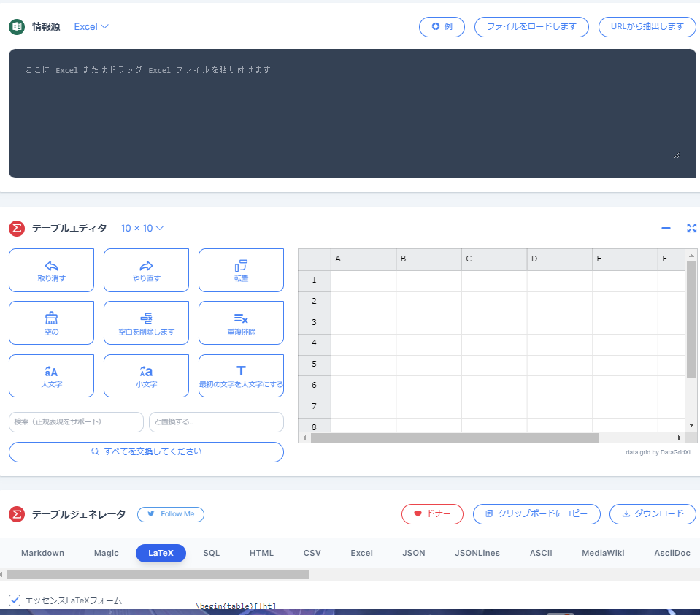Switch to the SQL tab
Viewport: 700px width, 615px height.
[x=212, y=553]
